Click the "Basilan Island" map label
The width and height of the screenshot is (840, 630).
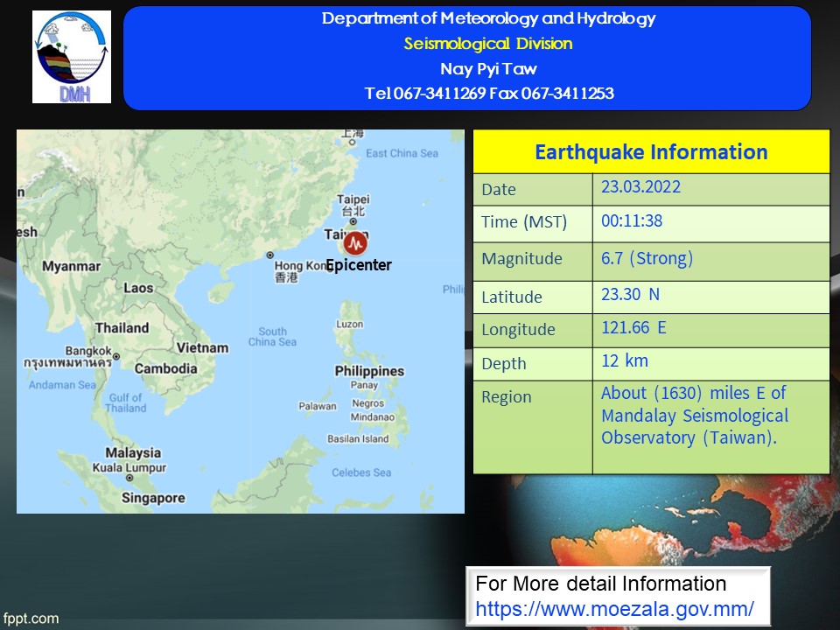pos(358,439)
